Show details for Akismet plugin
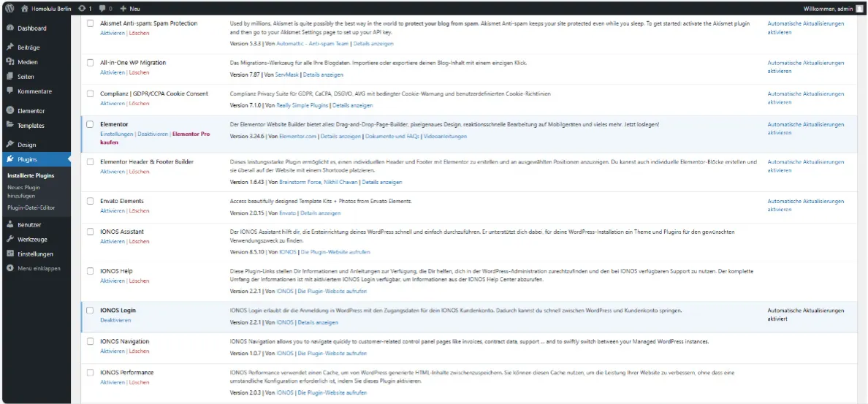 (x=373, y=43)
